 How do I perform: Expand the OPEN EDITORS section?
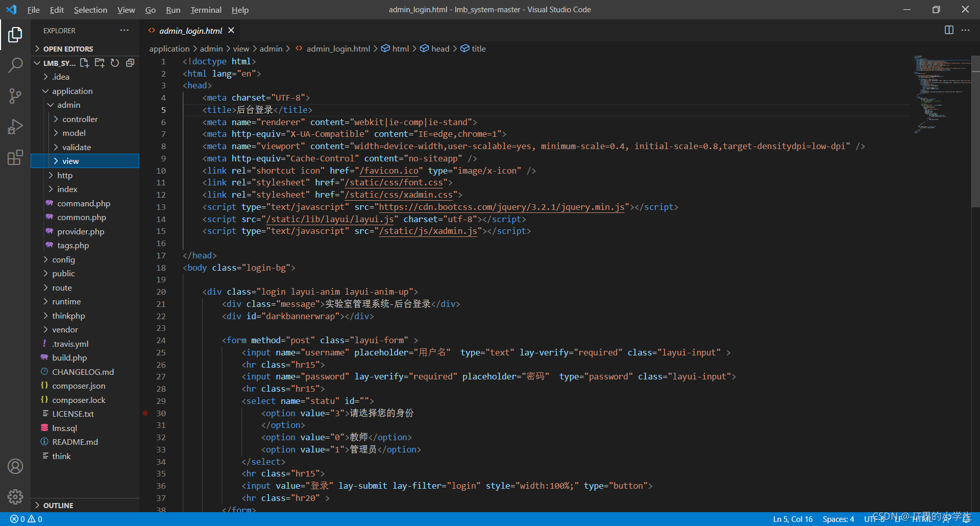pyautogui.click(x=68, y=49)
